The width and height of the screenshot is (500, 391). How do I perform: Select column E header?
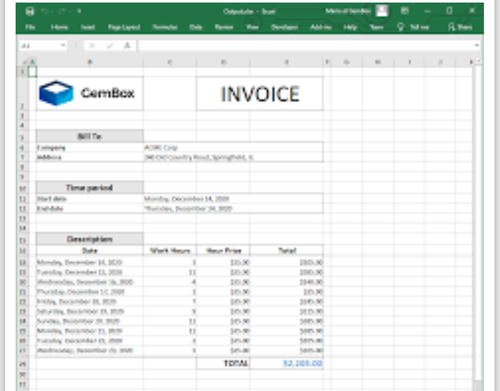pos(286,62)
